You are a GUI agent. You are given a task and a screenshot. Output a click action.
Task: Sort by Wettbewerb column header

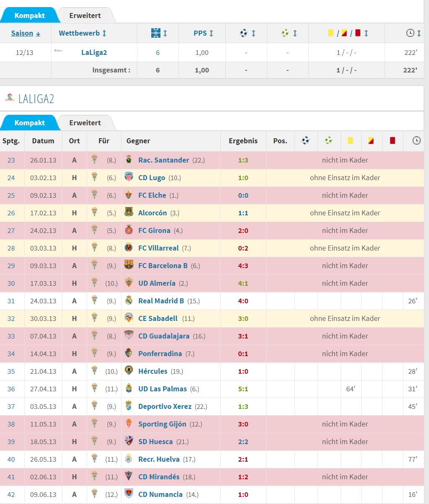point(83,33)
